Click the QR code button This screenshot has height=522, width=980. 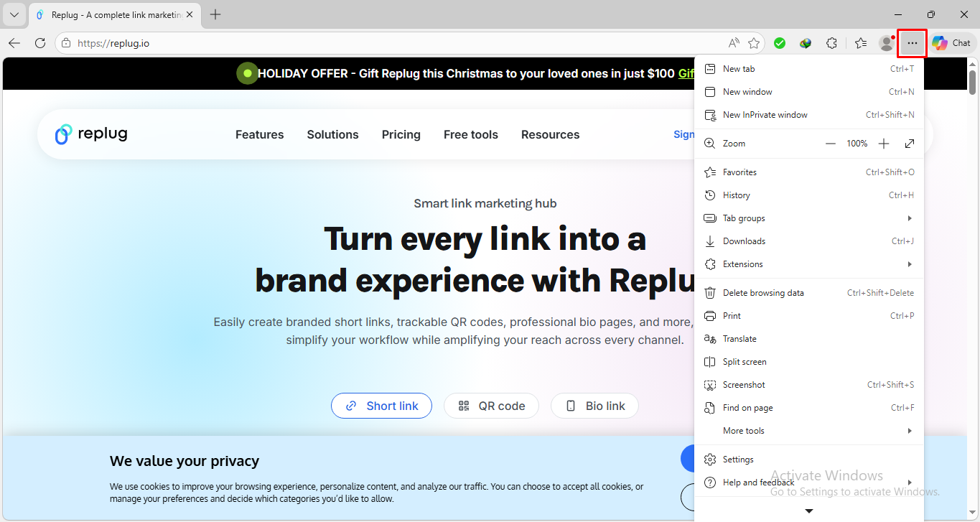[491, 406]
